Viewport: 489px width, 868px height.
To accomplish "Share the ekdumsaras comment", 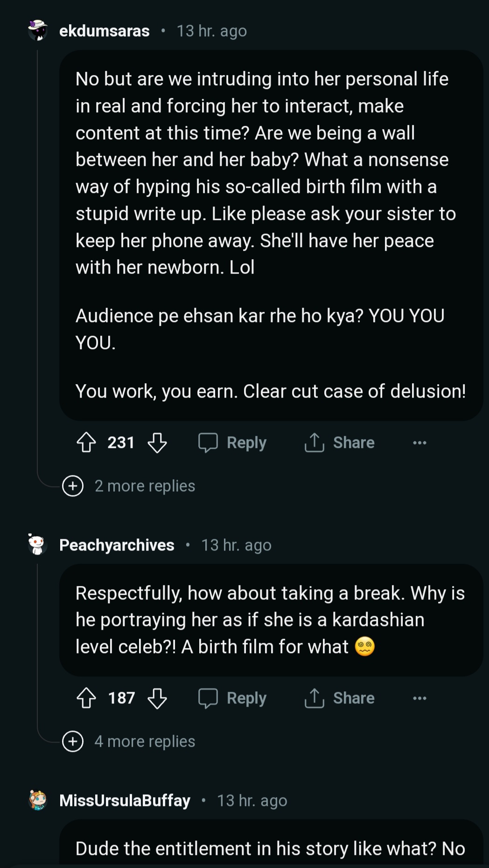I will [339, 442].
